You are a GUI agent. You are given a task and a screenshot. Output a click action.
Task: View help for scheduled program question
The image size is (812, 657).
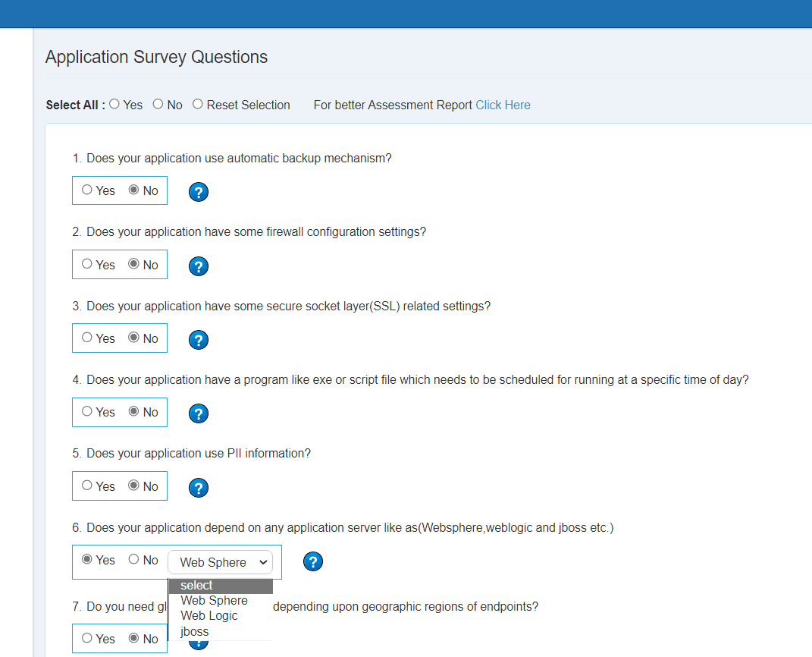click(x=199, y=413)
